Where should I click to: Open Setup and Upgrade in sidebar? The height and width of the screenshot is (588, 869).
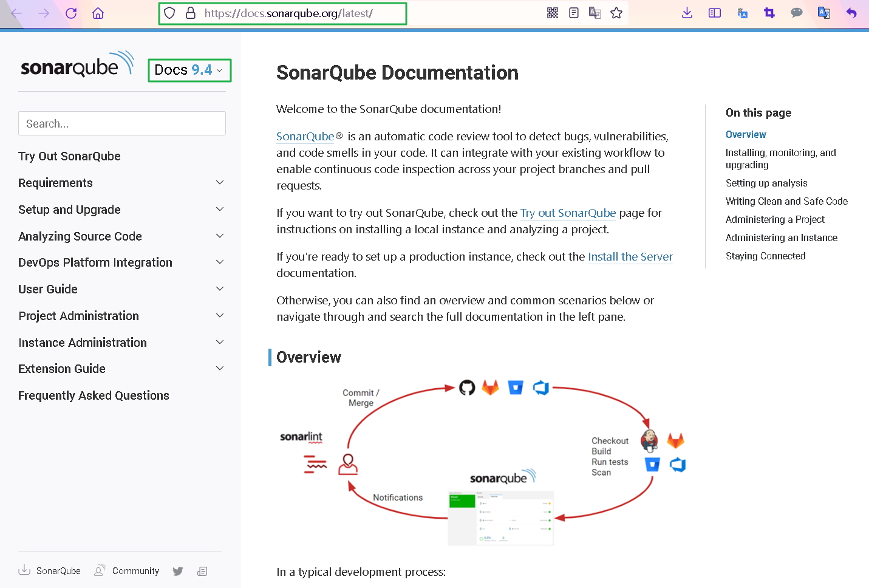(69, 210)
